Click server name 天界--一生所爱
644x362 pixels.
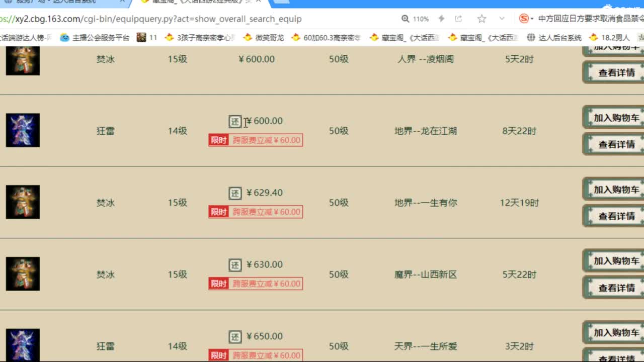click(426, 346)
